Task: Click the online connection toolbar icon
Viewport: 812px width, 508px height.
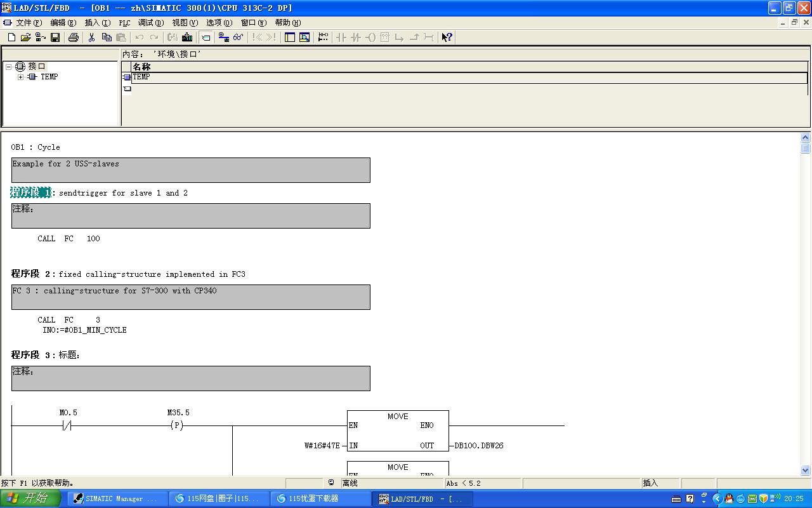Action: tap(224, 37)
